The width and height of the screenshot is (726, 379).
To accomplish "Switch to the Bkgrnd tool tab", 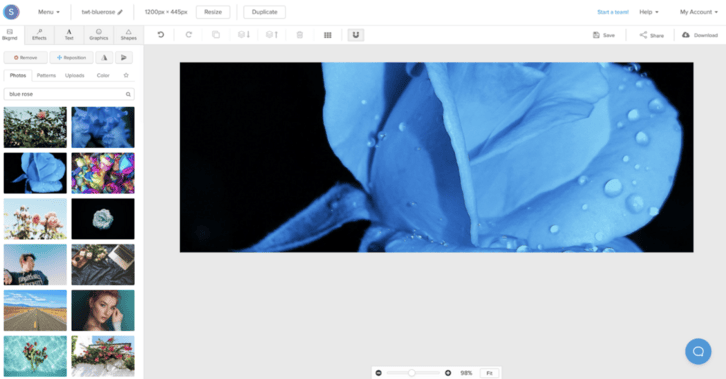I will click(x=10, y=35).
